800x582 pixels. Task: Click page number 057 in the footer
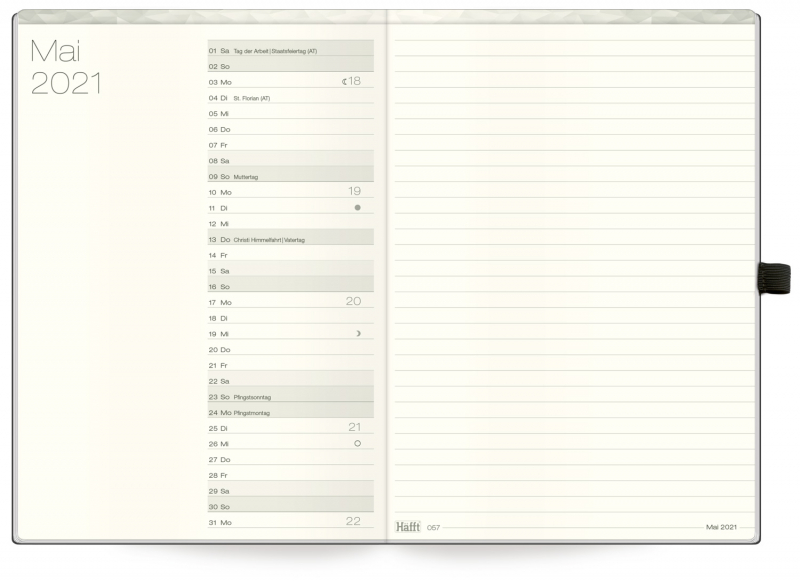[433, 527]
